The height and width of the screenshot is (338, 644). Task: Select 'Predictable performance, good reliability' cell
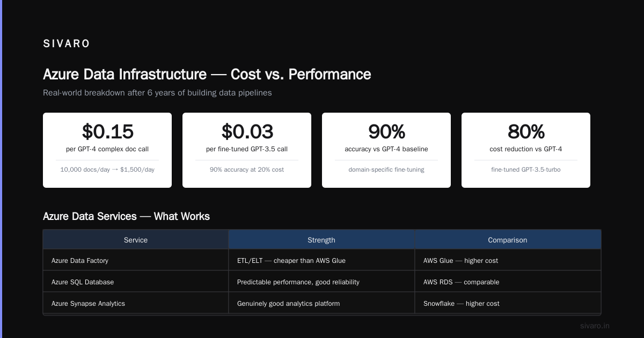pyautogui.click(x=321, y=282)
